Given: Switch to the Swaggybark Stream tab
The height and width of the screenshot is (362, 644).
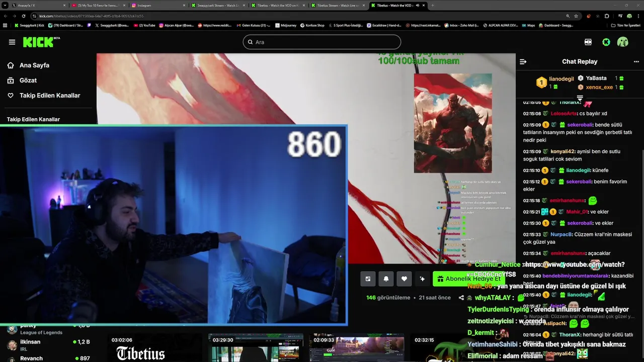Looking at the screenshot, I should point(217,6).
